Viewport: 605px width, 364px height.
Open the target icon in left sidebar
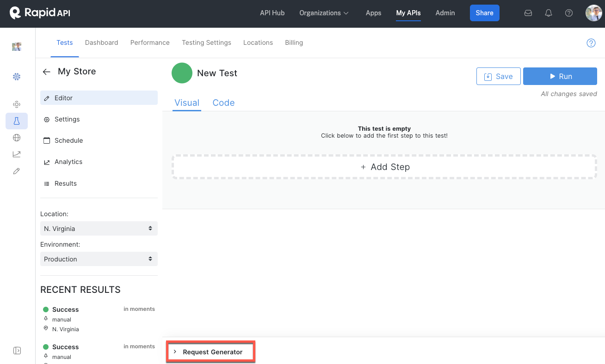[x=17, y=104]
